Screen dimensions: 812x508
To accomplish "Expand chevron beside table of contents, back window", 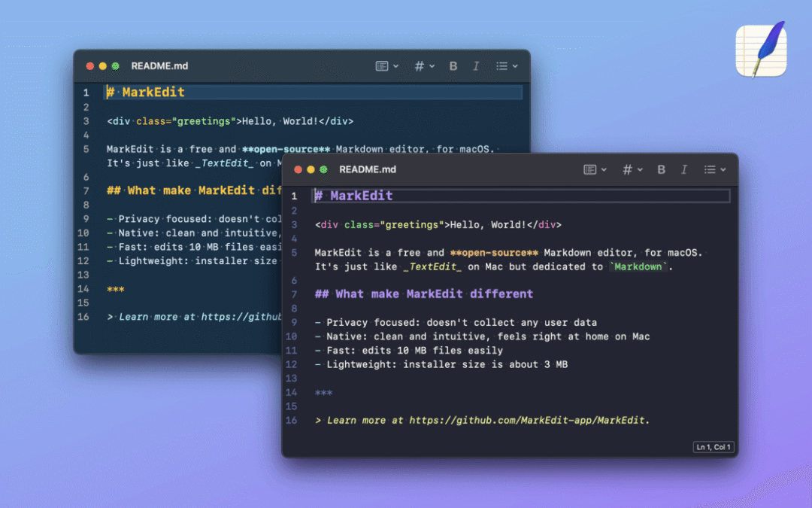I will click(x=395, y=65).
